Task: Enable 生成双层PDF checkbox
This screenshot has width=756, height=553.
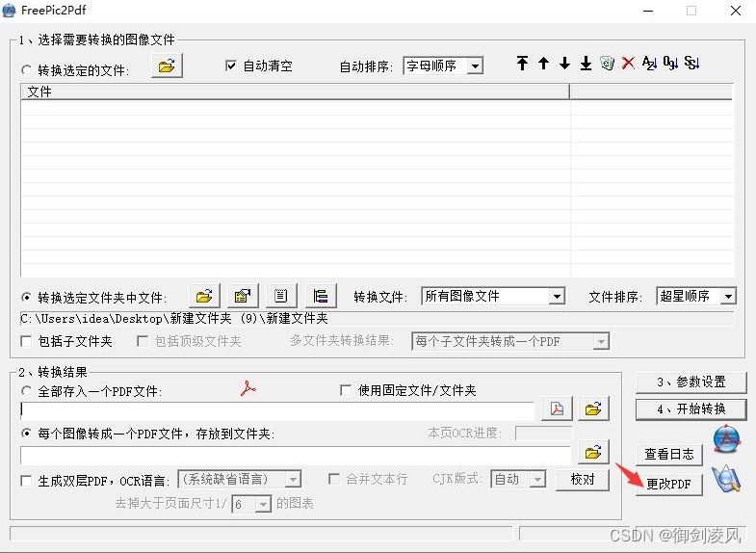Action: click(x=27, y=481)
